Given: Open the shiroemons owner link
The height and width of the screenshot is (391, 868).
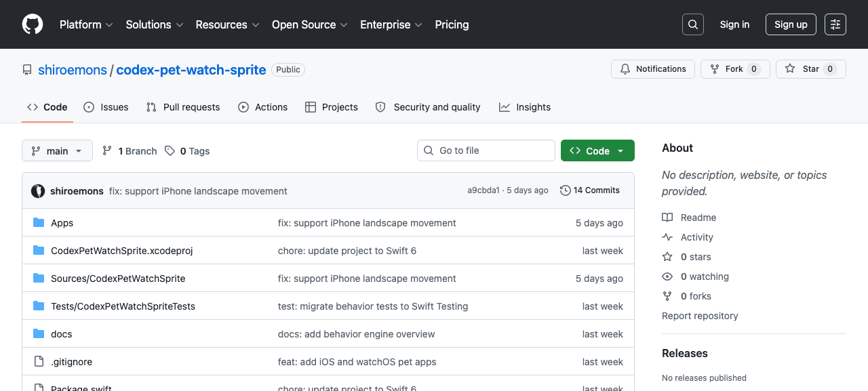Looking at the screenshot, I should 73,70.
